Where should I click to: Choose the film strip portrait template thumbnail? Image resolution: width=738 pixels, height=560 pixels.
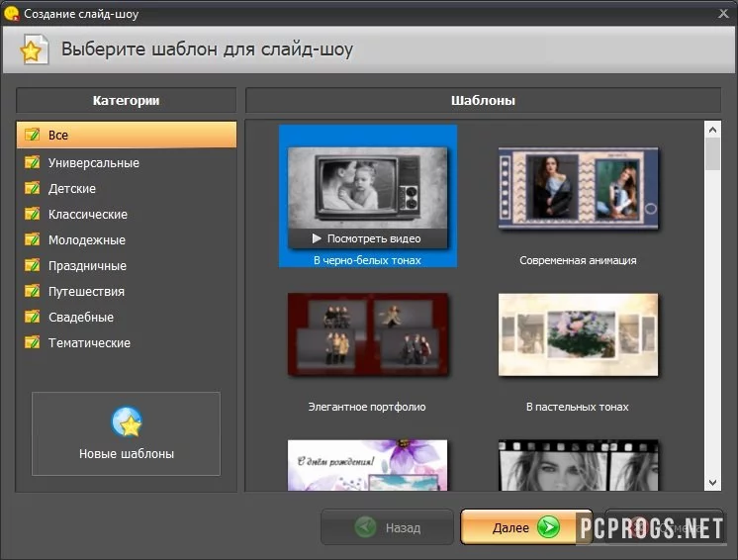[x=578, y=465]
